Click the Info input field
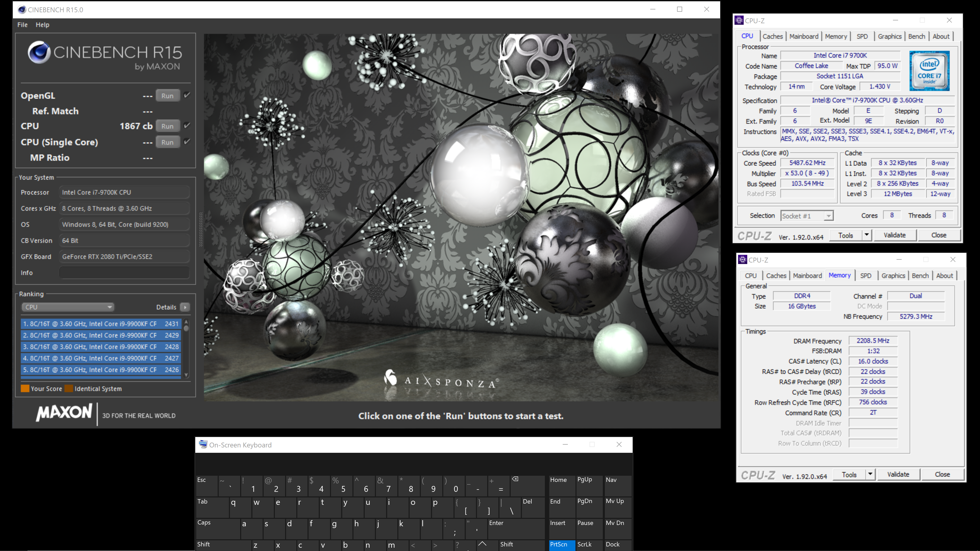The image size is (980, 551). (124, 273)
